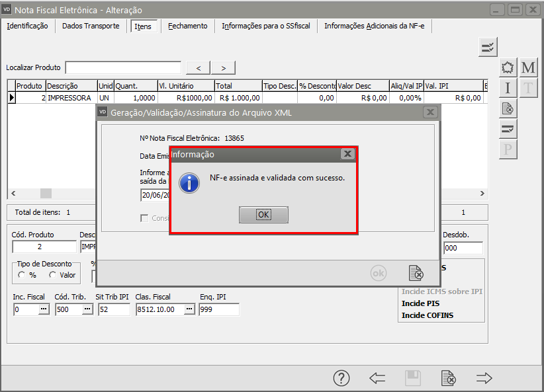Switch to the Dados Transporte tab
Viewport: 544px width, 392px height.
point(91,26)
